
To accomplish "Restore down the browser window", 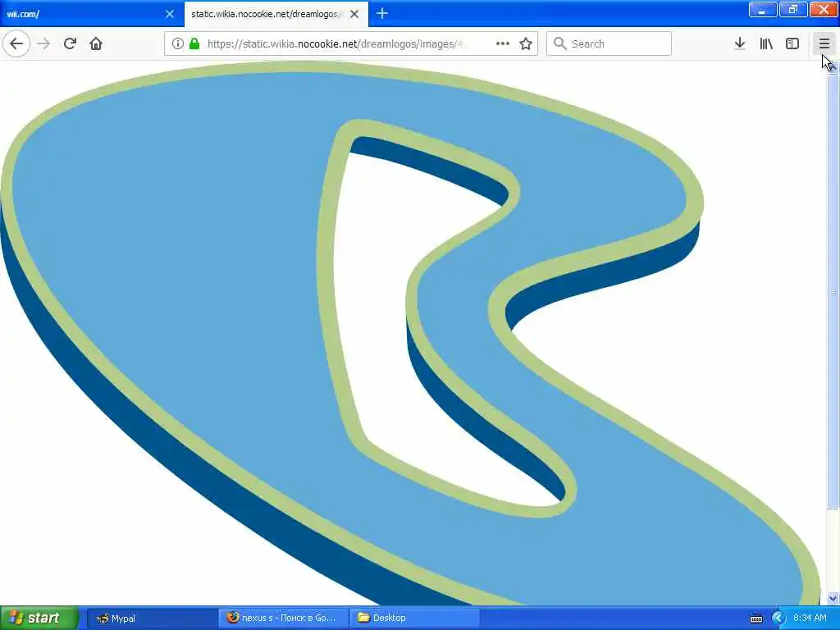I will click(x=793, y=9).
